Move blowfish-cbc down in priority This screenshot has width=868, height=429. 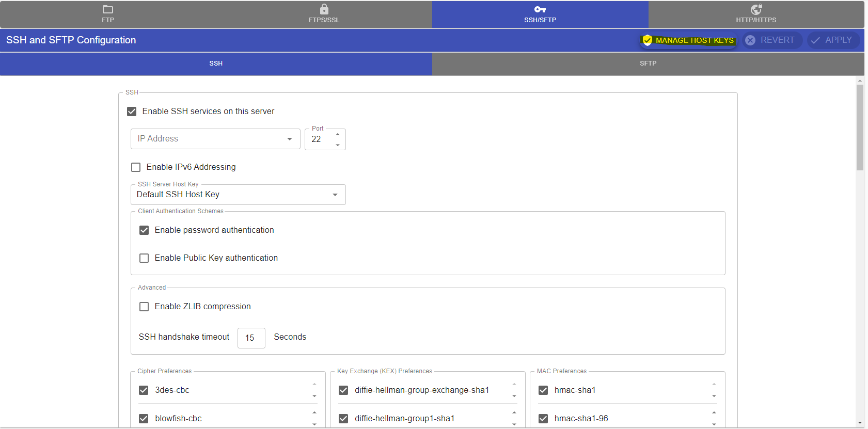(x=314, y=424)
